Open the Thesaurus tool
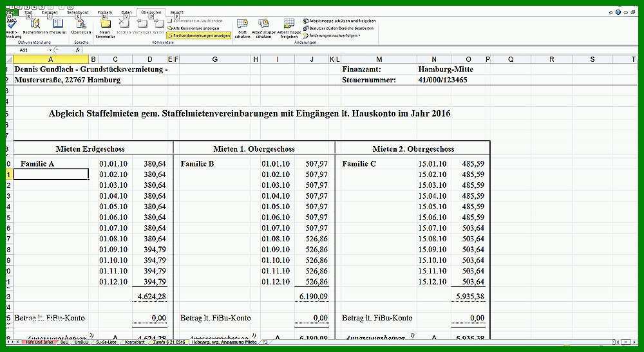 point(58,26)
